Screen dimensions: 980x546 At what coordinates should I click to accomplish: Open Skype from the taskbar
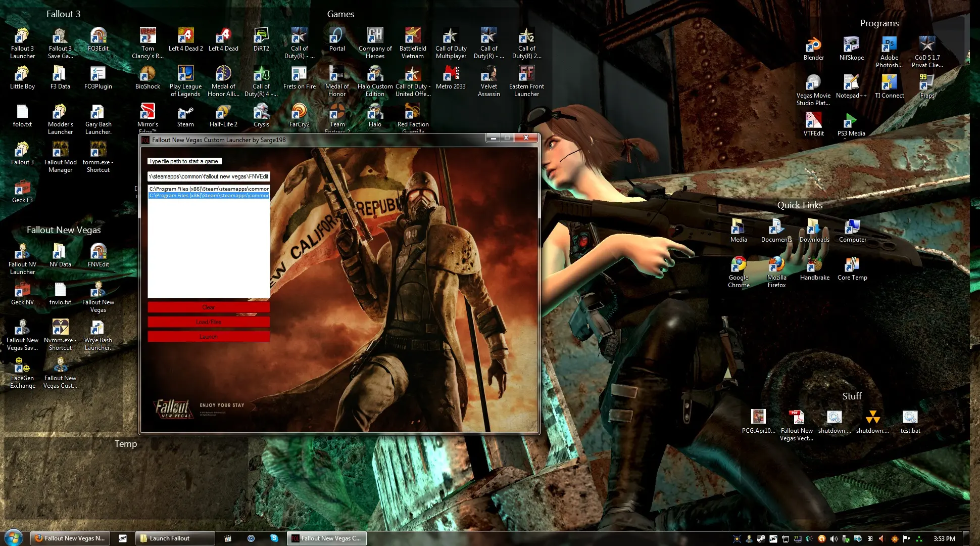point(274,538)
